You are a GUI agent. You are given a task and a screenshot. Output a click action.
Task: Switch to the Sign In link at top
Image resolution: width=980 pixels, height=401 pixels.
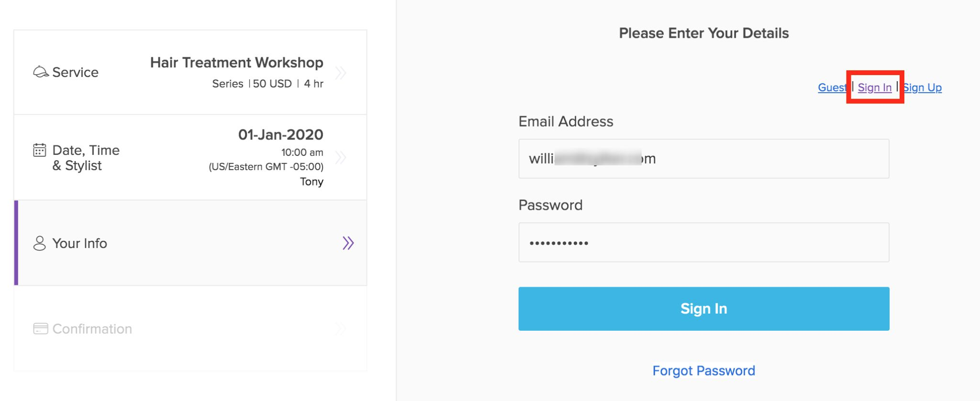(x=874, y=87)
